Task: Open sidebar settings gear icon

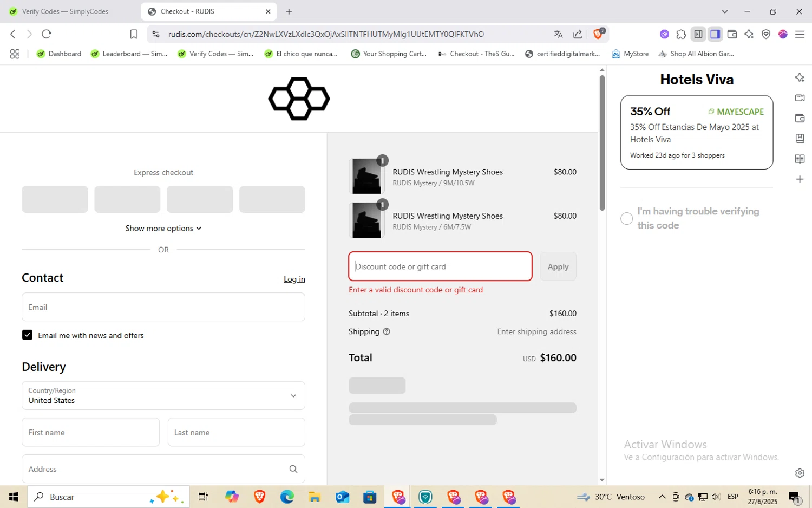Action: click(800, 473)
